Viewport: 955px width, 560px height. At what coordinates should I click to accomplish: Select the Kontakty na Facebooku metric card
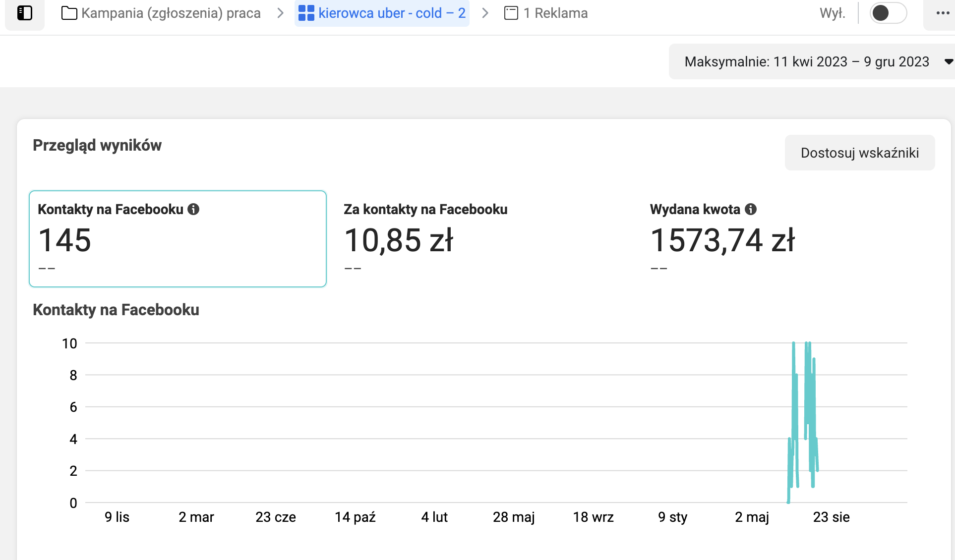pyautogui.click(x=178, y=238)
